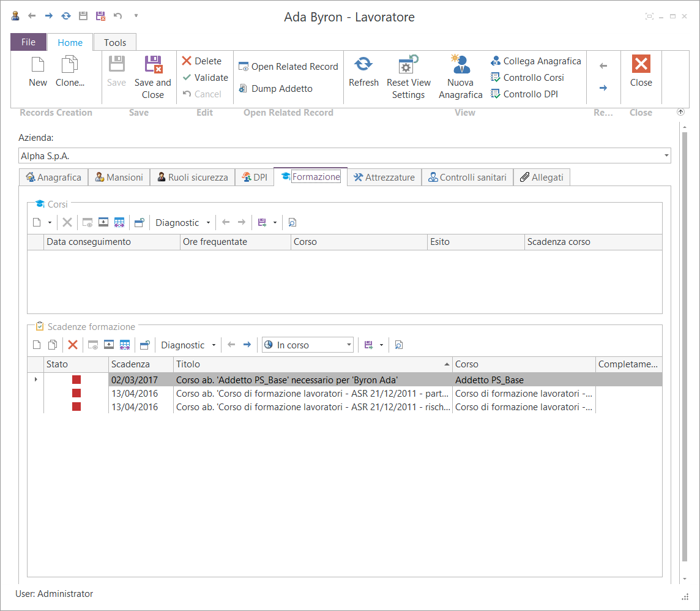The height and width of the screenshot is (611, 700).
Task: Click Validate in the Edit group
Action: point(206,78)
